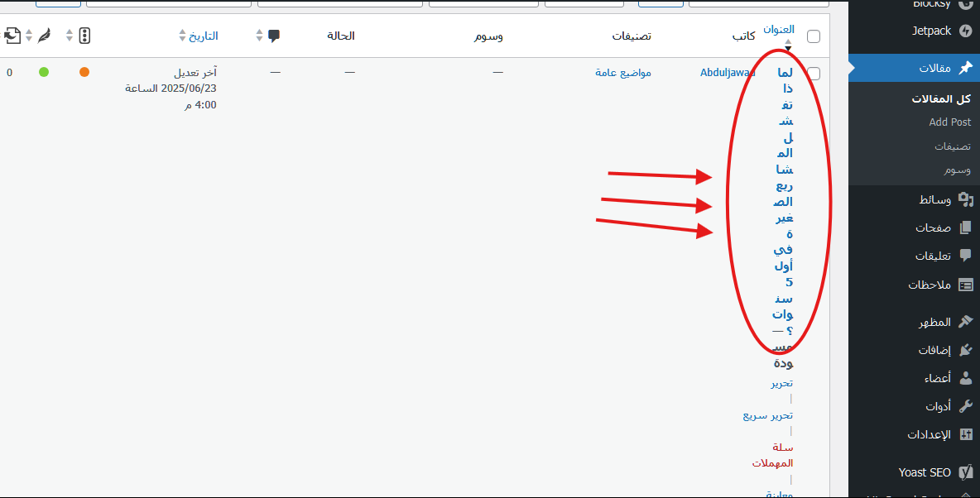Click sort arrows beside comments bubble header
The image size is (980, 498).
[x=259, y=36]
